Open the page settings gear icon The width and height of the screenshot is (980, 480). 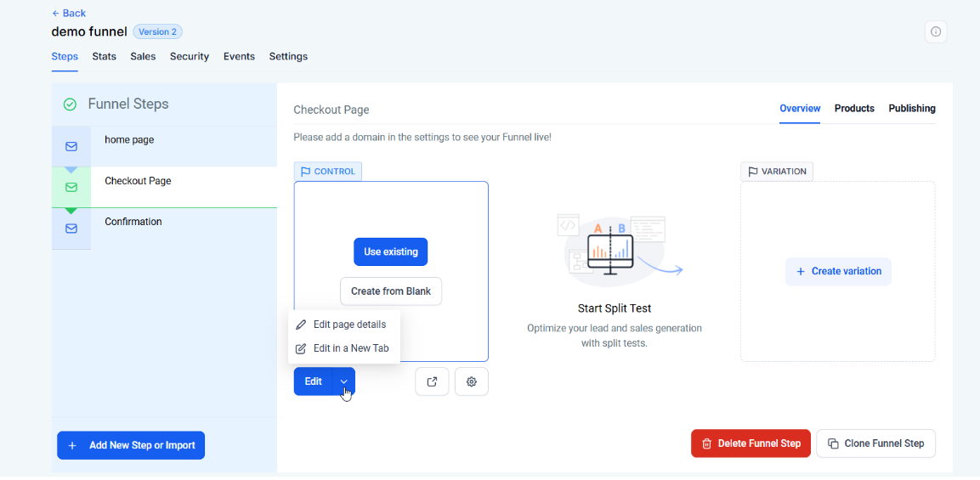(x=472, y=381)
